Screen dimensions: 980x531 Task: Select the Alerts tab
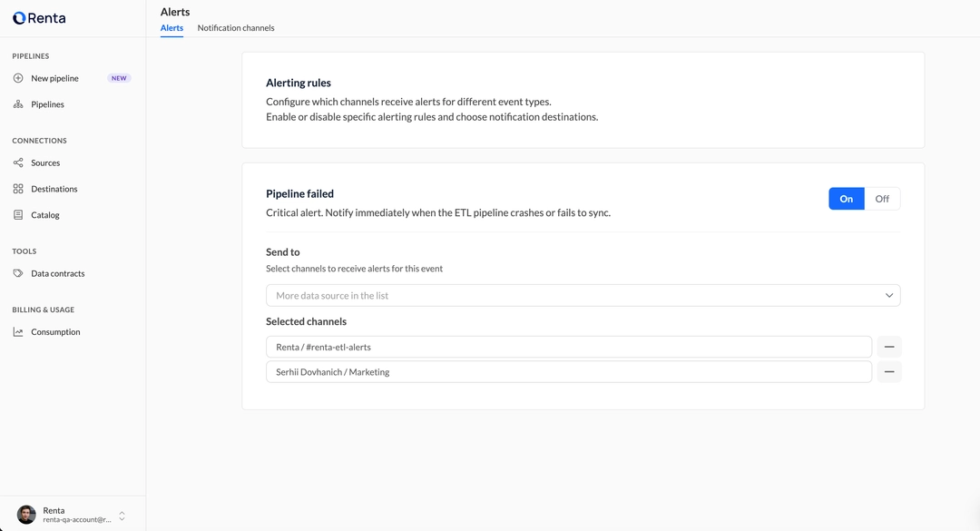click(x=171, y=27)
